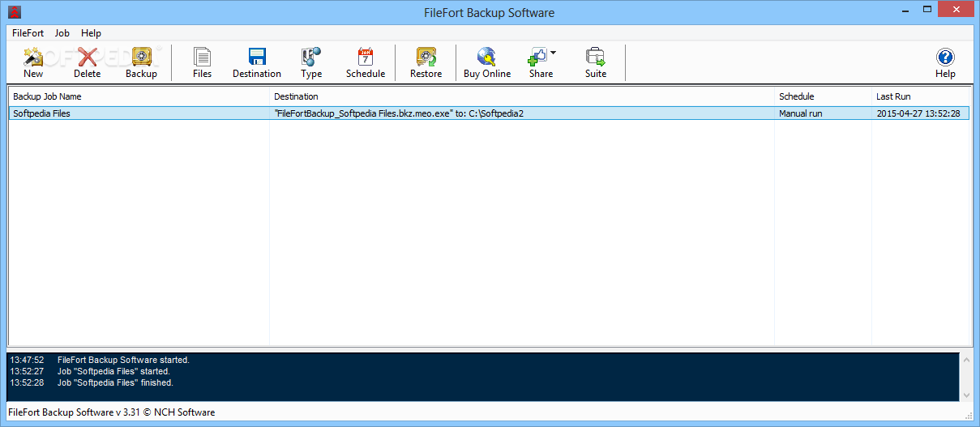Open the backup Type settings

[311, 62]
